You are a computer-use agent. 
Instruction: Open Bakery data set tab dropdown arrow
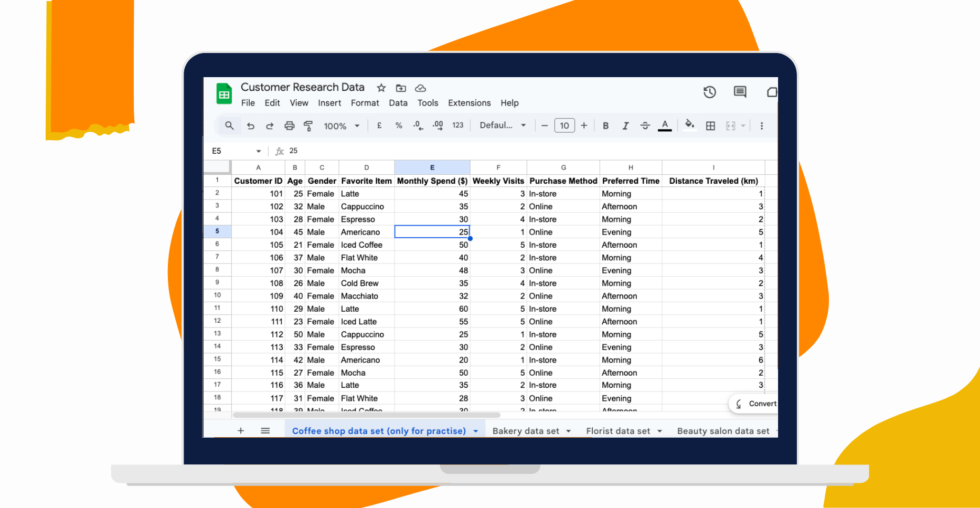[568, 431]
